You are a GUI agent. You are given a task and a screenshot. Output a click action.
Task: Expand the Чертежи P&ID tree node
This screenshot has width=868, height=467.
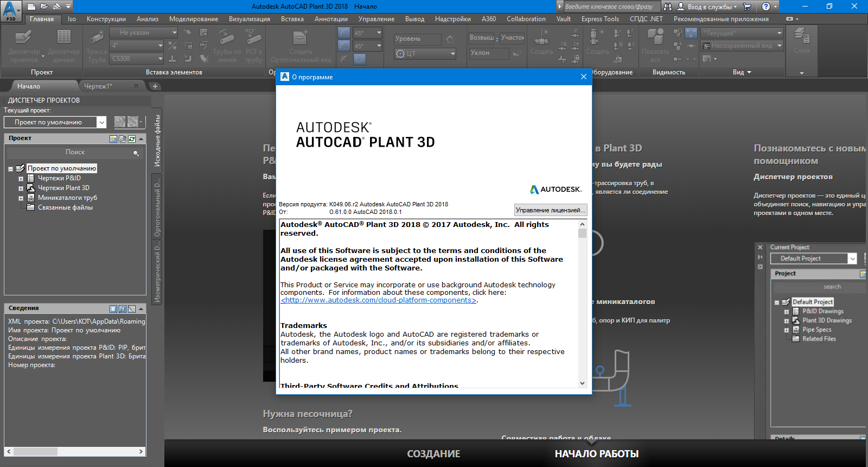click(x=21, y=179)
